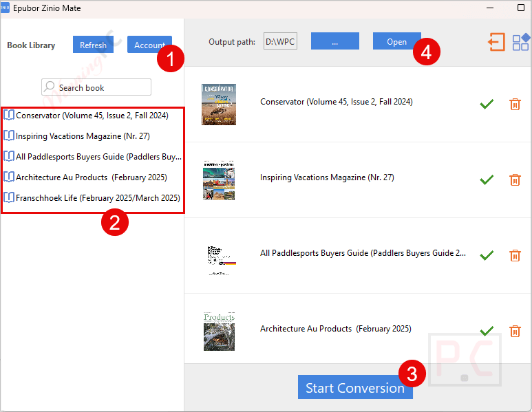Click book icon beside Architecture Au Products entry
Screen dimensions: 532x412
(x=9, y=177)
